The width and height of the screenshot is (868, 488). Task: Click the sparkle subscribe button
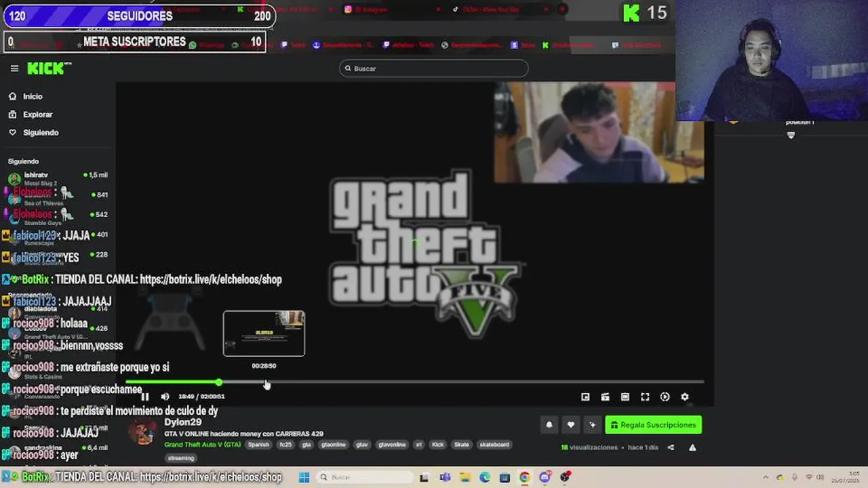tap(592, 425)
